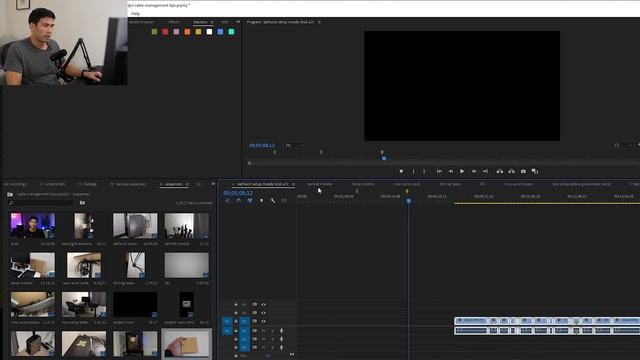Viewport: 640px width, 360px height.
Task: Filter markers by orange color swatch
Action: click(x=187, y=32)
